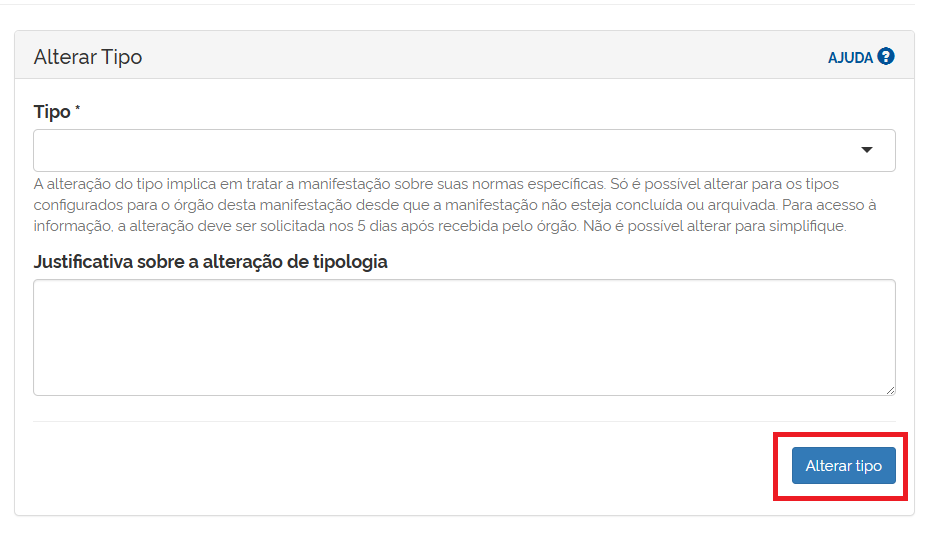This screenshot has width=925, height=539.
Task: Click the word 'simplifique' in the description
Action: (808, 225)
